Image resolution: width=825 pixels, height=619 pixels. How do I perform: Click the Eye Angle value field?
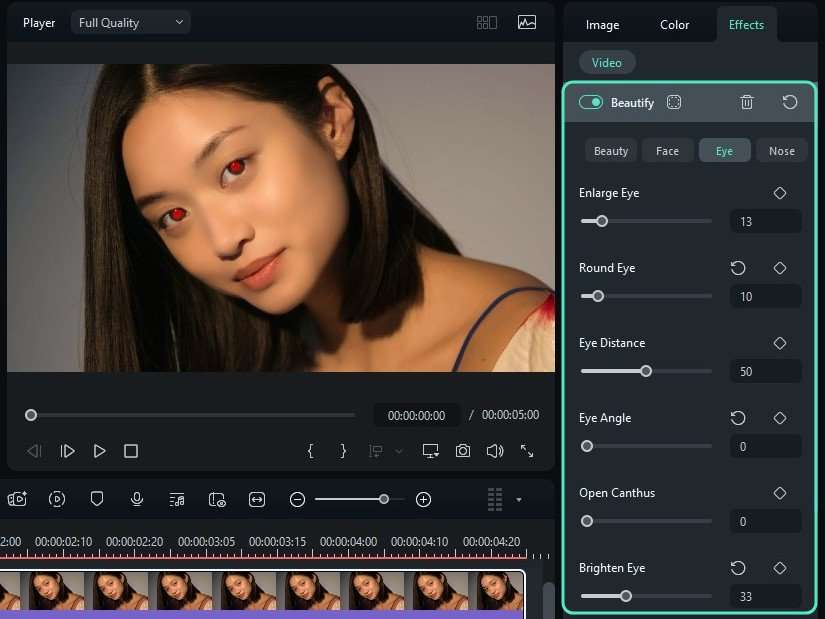[765, 447]
